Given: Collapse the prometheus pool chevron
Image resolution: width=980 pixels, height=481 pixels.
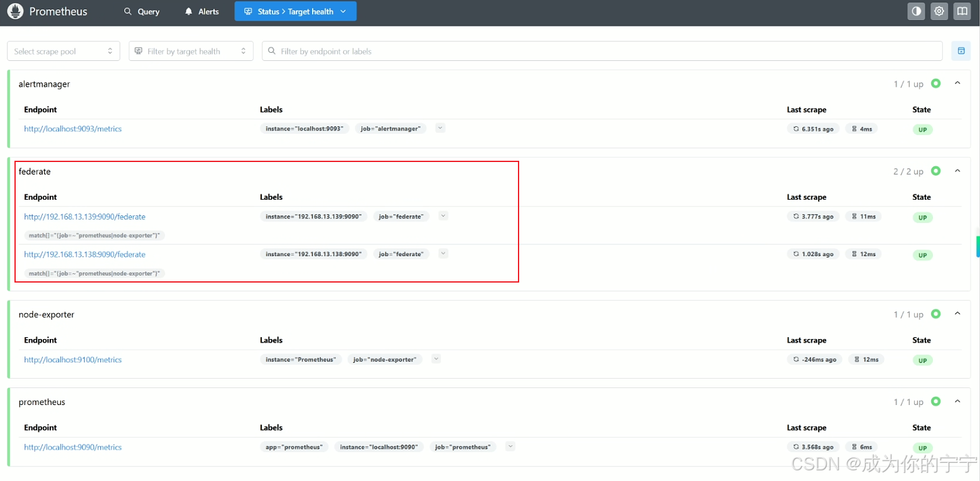Looking at the screenshot, I should [957, 401].
